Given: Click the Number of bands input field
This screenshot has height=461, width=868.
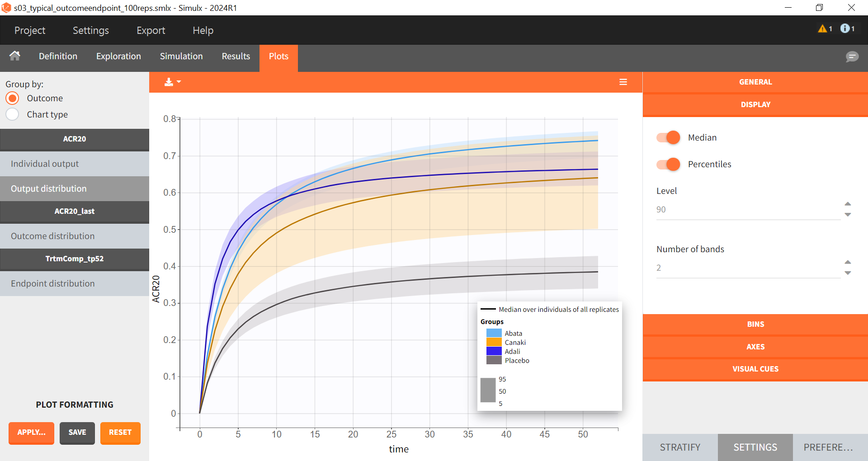Looking at the screenshot, I should (x=746, y=268).
